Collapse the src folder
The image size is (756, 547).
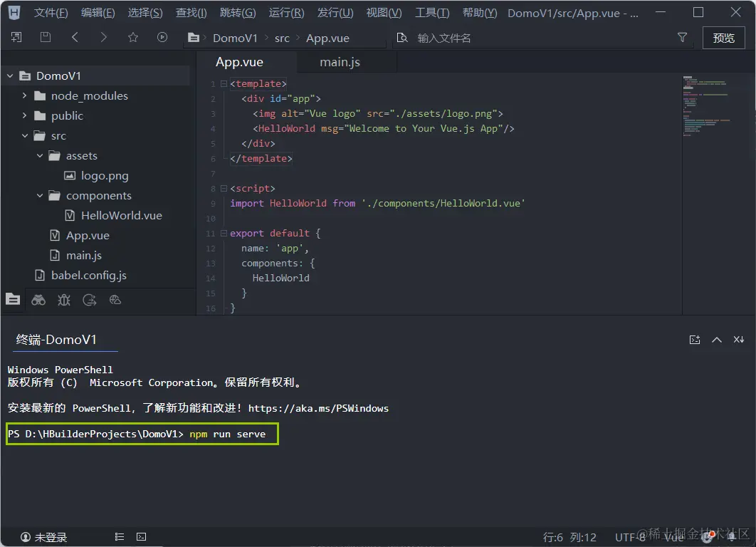[x=25, y=135]
